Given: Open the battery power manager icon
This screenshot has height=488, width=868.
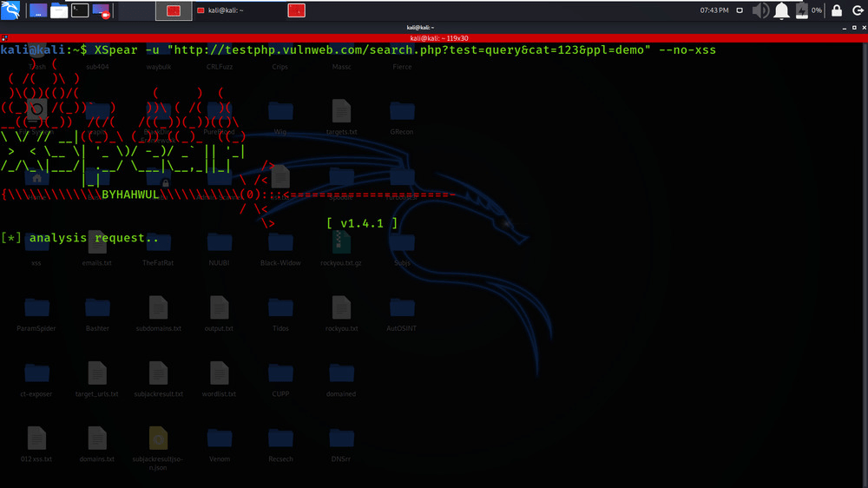Looking at the screenshot, I should 801,10.
